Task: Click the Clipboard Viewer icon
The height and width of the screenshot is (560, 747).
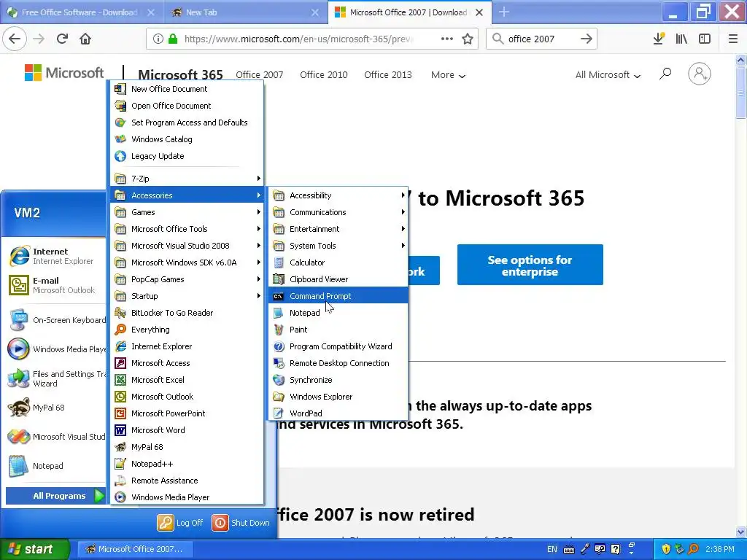Action: tap(279, 279)
